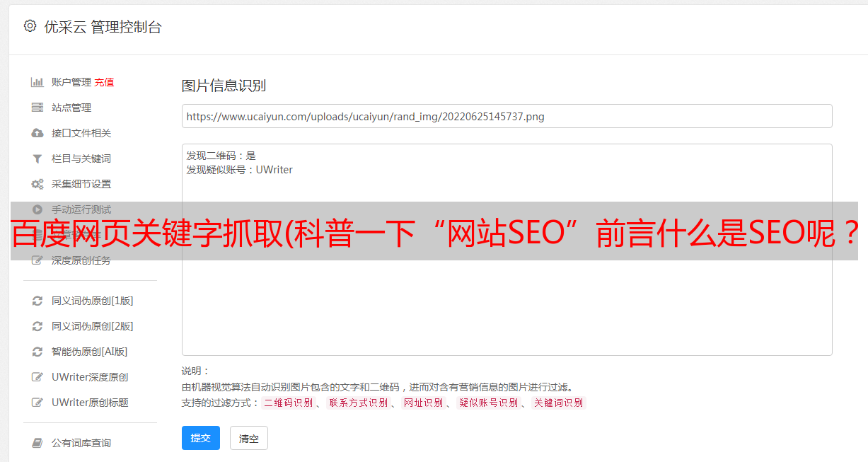The height and width of the screenshot is (462, 868).
Task: Submit with the blue 提交 button
Action: tap(201, 438)
